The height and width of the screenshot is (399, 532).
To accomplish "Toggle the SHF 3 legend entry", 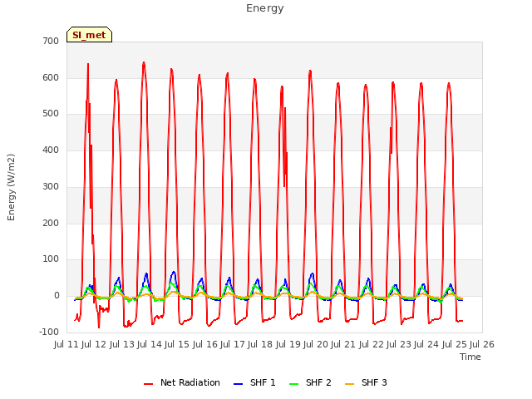I will (x=366, y=382).
